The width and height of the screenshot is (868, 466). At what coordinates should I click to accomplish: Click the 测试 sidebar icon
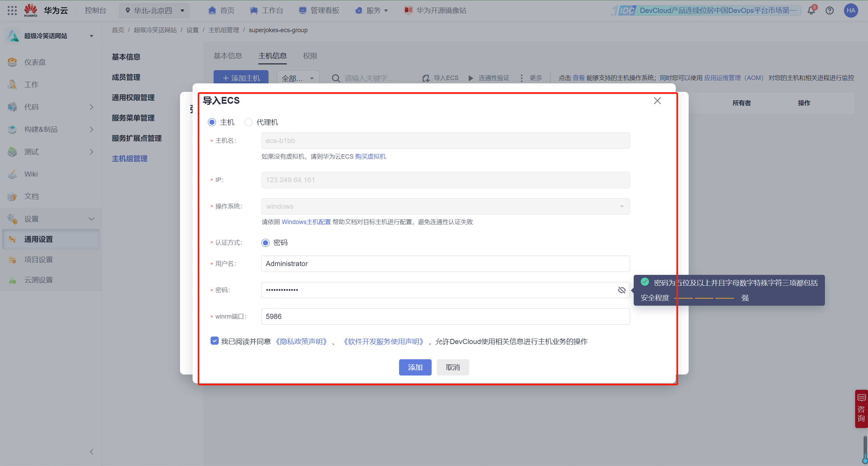tap(12, 151)
